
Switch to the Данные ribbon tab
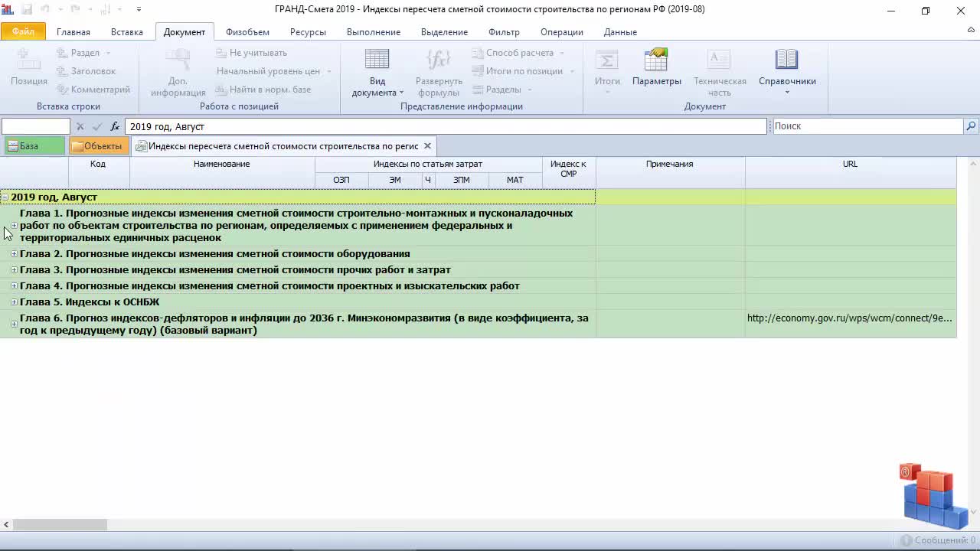point(620,32)
